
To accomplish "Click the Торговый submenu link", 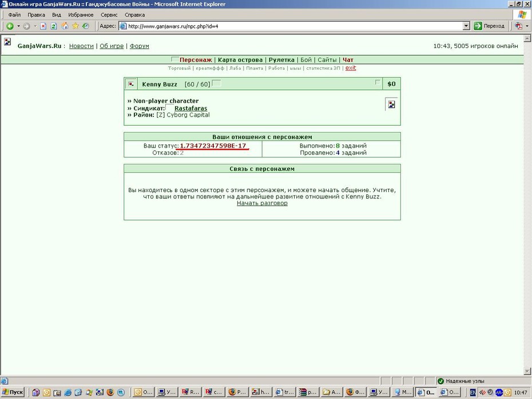I will [x=180, y=68].
